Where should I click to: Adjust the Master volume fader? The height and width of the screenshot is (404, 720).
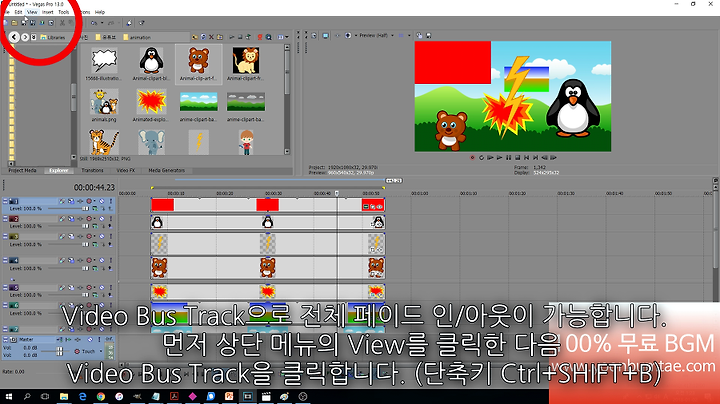(60, 351)
